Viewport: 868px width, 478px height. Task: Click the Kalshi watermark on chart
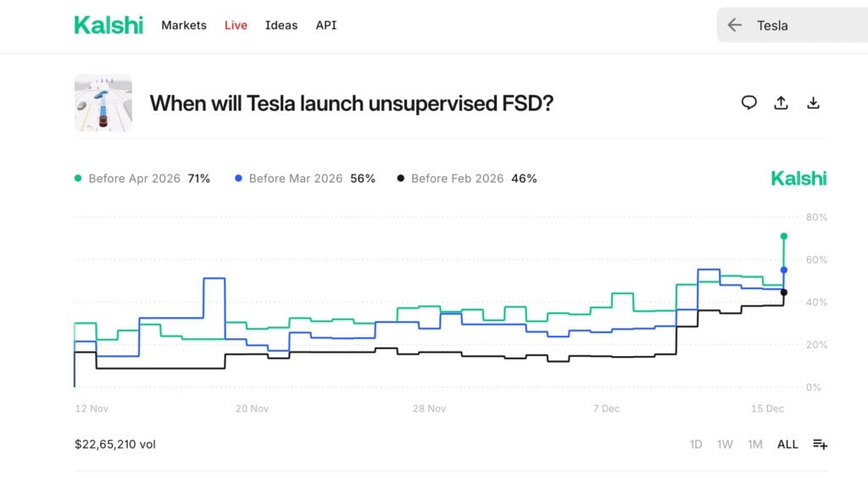click(x=798, y=178)
